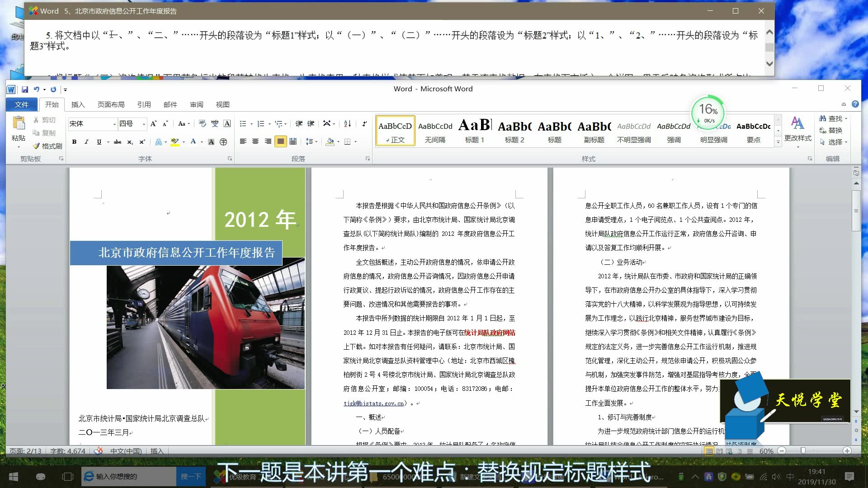Clear formatting with the eraser icon
Viewport: 868px width, 488px height.
(202, 123)
